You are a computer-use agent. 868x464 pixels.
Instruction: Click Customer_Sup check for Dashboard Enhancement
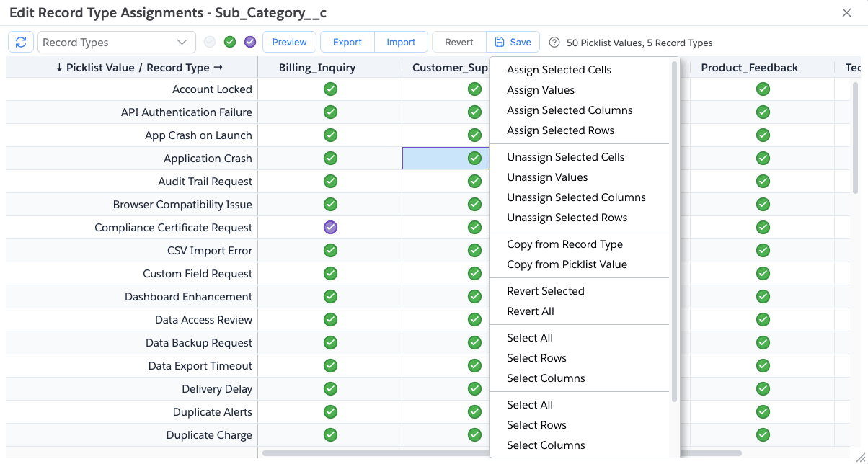click(x=474, y=297)
